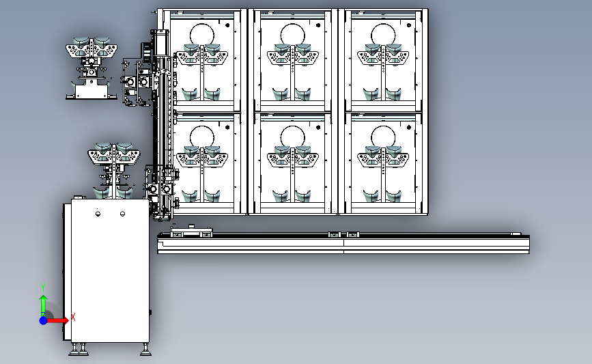Select the cabinet's leveling foot on the right
Viewport: 592px width, 364px height.
[145, 349]
